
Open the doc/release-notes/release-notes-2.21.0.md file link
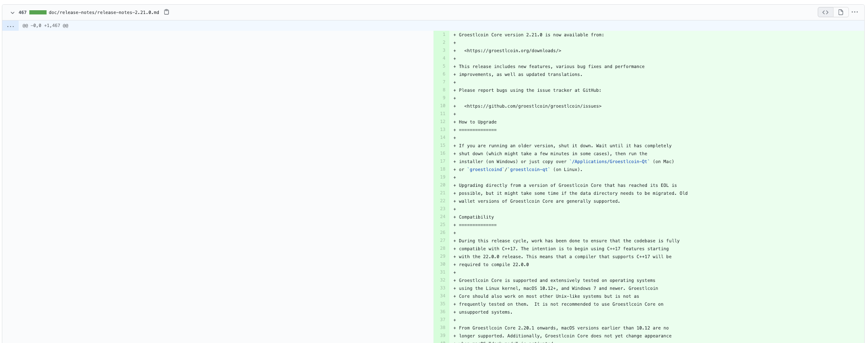104,13
